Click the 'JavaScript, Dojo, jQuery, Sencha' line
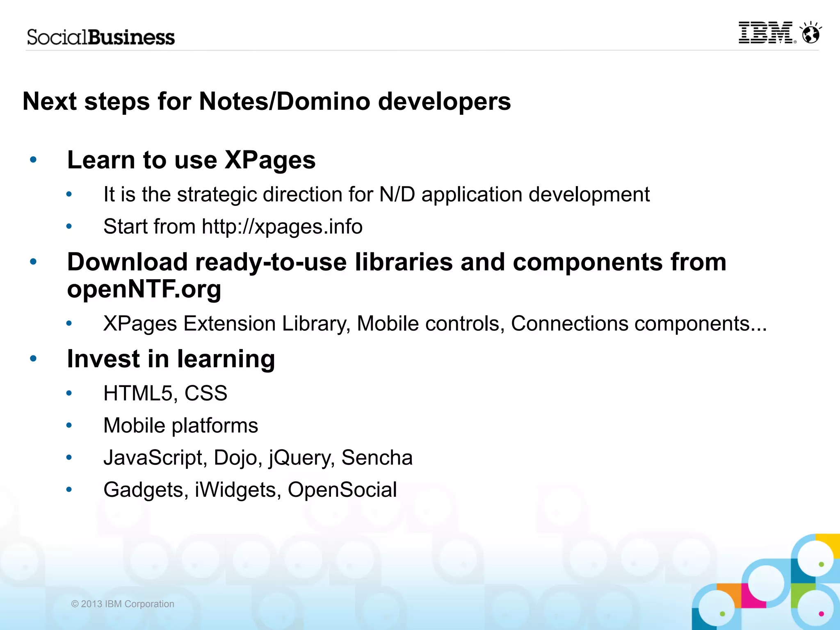The image size is (840, 630). tap(258, 458)
